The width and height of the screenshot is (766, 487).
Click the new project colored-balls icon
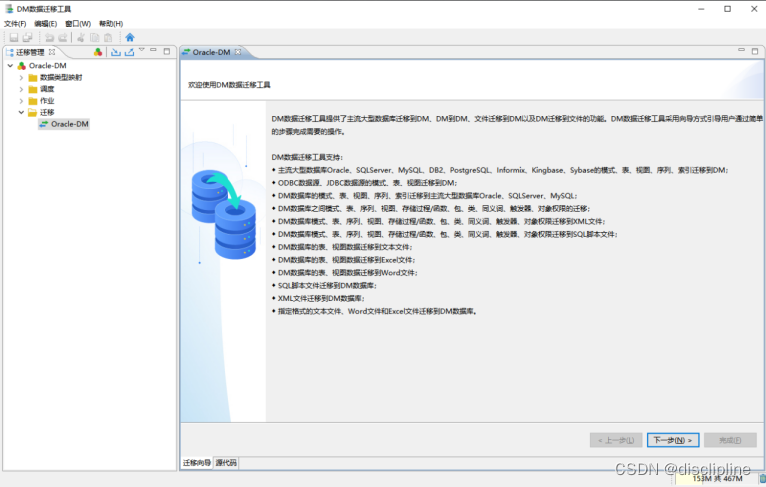click(x=98, y=52)
